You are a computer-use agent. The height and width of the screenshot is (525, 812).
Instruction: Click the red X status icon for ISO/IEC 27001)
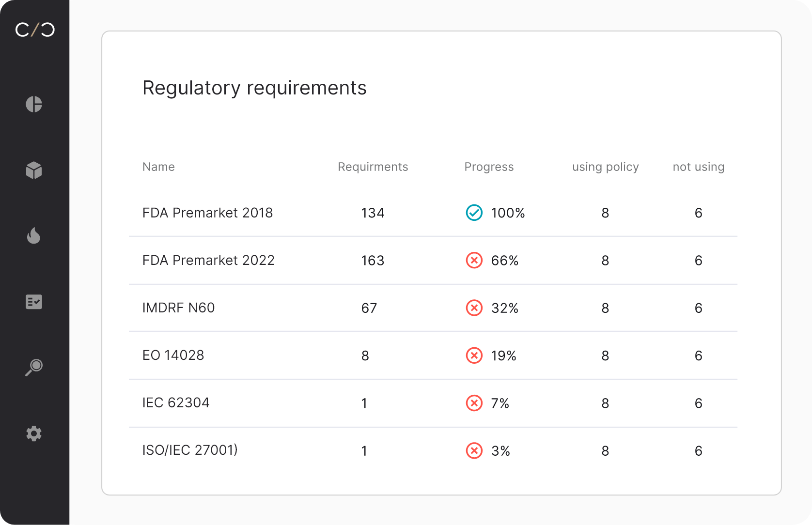click(x=474, y=450)
